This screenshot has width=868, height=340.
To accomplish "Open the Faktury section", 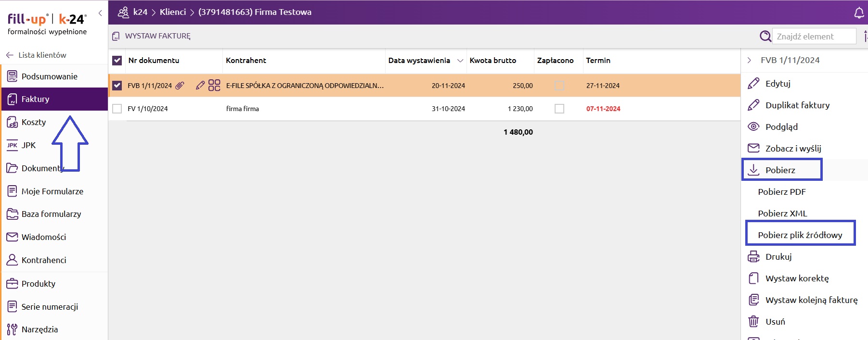I will (x=54, y=99).
